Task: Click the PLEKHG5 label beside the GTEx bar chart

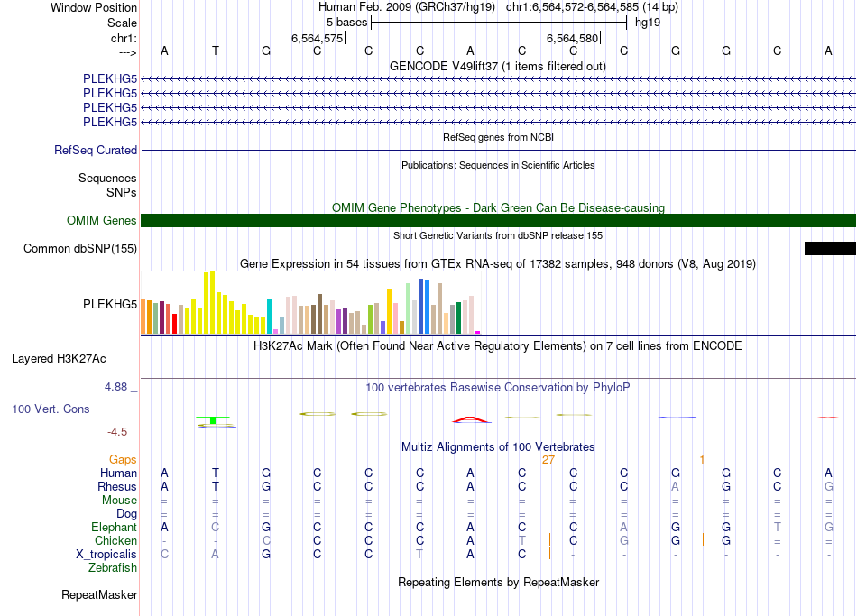Action: (110, 305)
